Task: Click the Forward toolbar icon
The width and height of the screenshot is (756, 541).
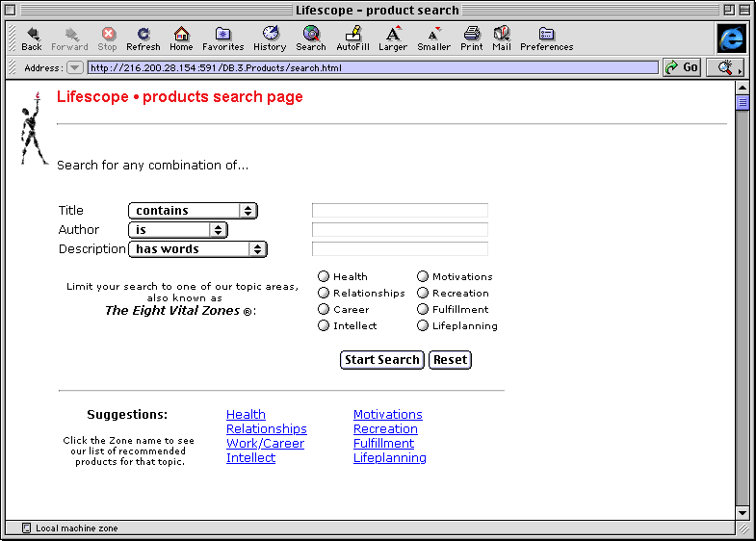Action: (x=70, y=39)
